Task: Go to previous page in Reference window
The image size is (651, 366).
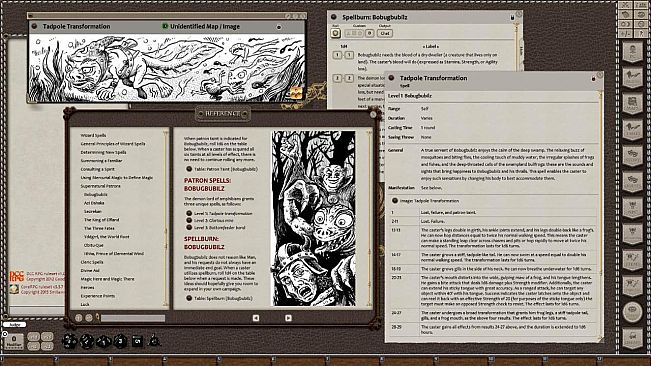Action: 256,318
